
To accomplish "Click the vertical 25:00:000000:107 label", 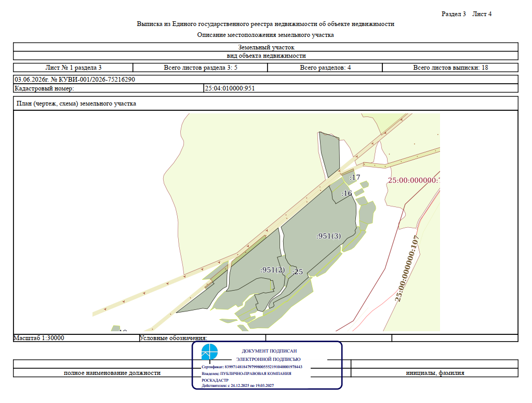I will 407,268.
